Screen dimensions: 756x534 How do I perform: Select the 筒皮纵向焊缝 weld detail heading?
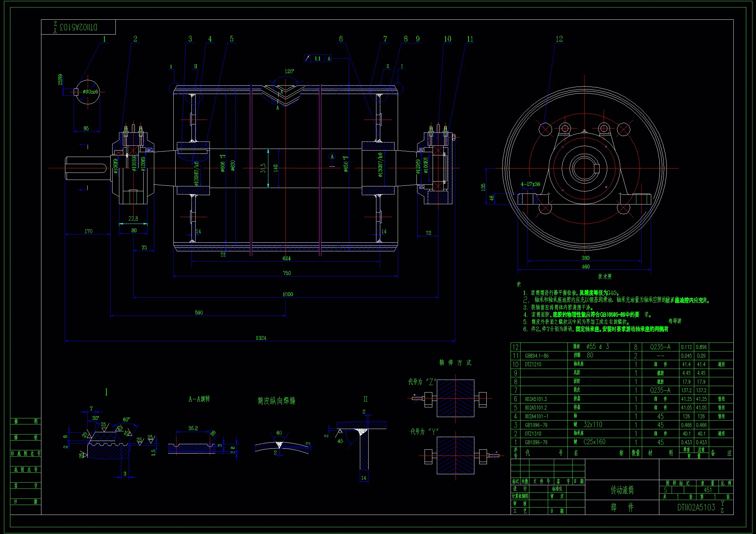276,401
